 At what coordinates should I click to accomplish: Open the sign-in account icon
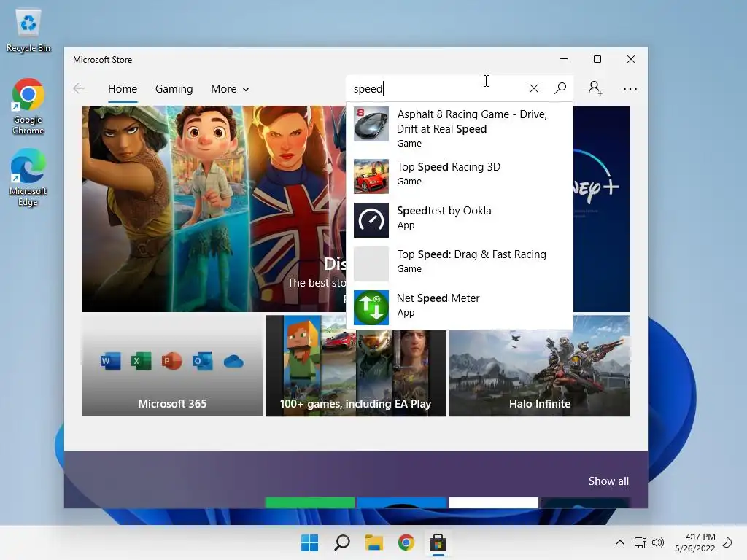[x=595, y=88]
